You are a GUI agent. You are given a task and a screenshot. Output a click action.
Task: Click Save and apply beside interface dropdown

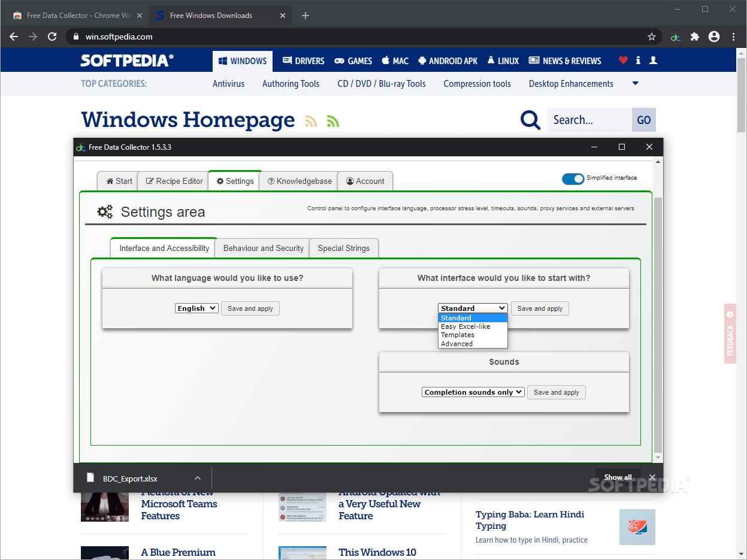click(x=540, y=308)
